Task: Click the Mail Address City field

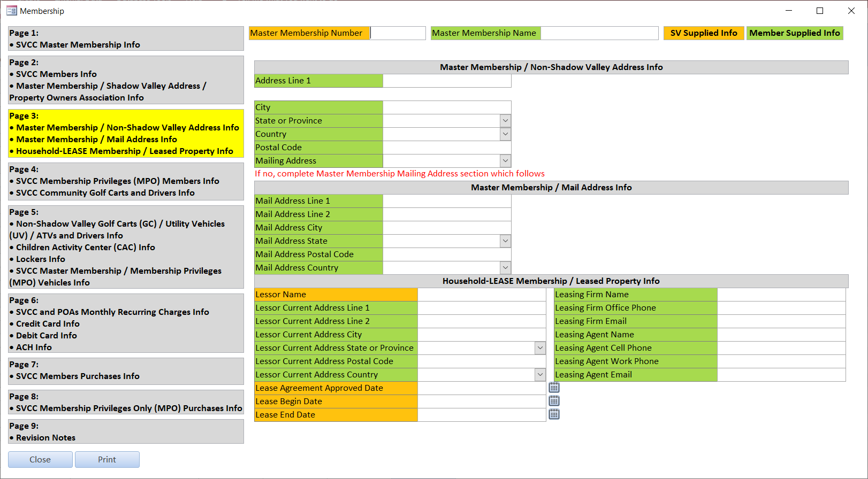Action: (x=447, y=228)
